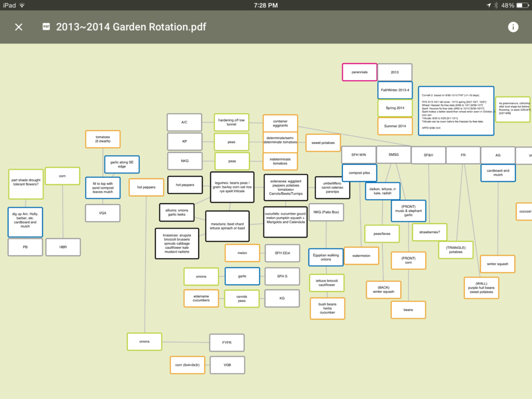Select the Spring 2014 legend box
This screenshot has width=532, height=399.
(395, 108)
